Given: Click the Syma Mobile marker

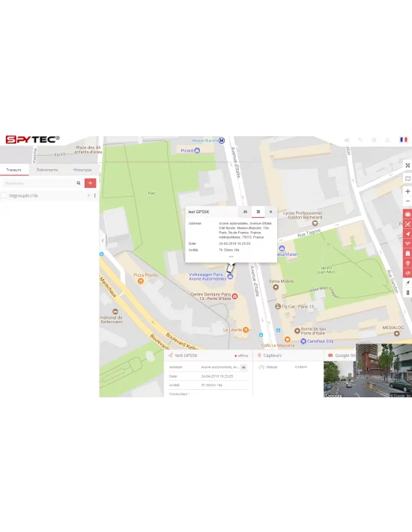Looking at the screenshot, I should coord(276,287).
